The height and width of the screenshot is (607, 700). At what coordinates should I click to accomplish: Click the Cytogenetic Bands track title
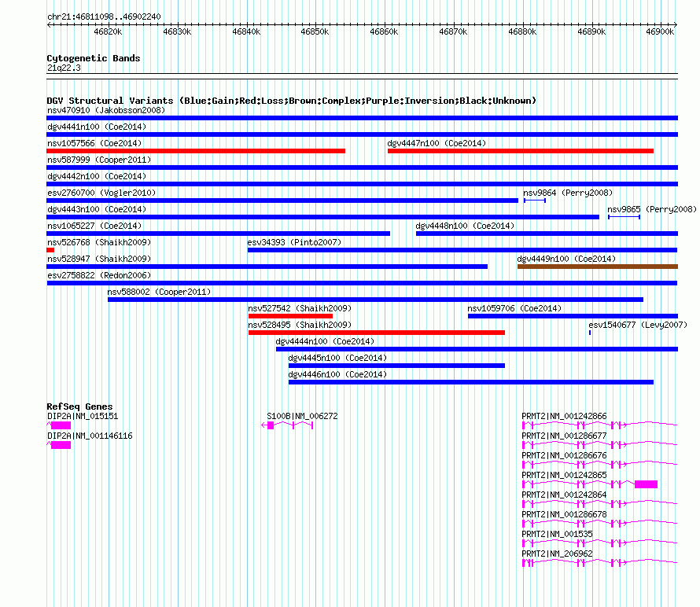(x=94, y=58)
